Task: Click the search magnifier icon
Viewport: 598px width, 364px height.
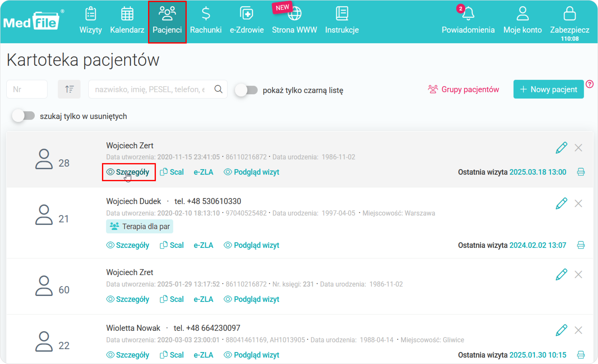Action: (218, 89)
